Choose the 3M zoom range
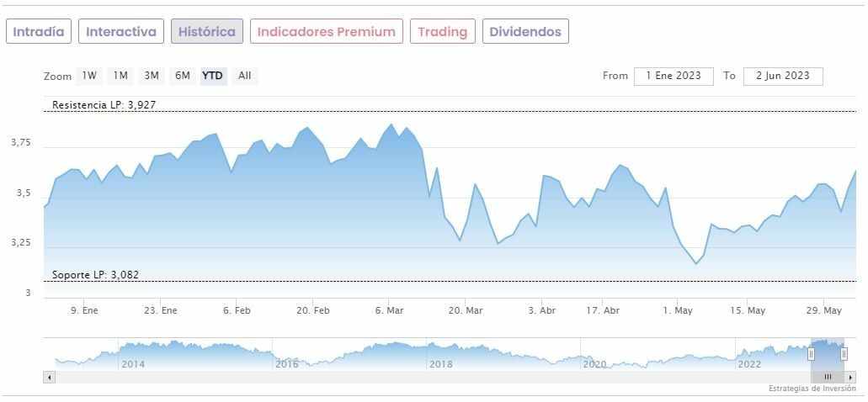 click(x=152, y=76)
